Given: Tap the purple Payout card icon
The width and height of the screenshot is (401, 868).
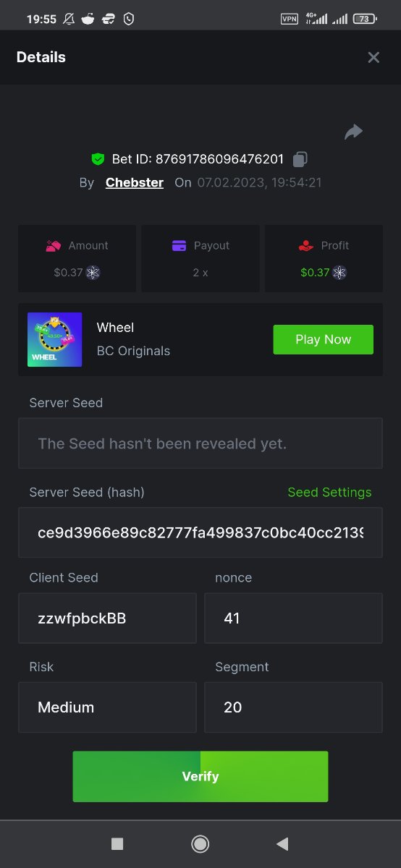Looking at the screenshot, I should point(180,246).
